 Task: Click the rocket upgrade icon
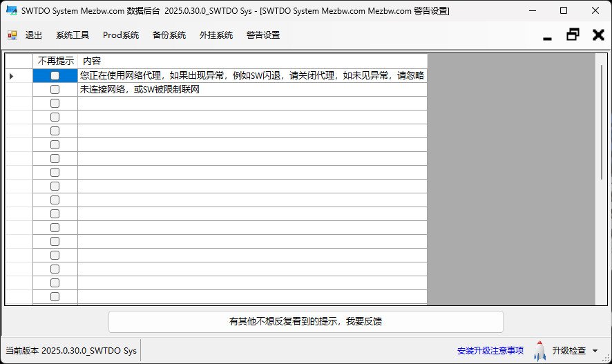click(x=539, y=351)
